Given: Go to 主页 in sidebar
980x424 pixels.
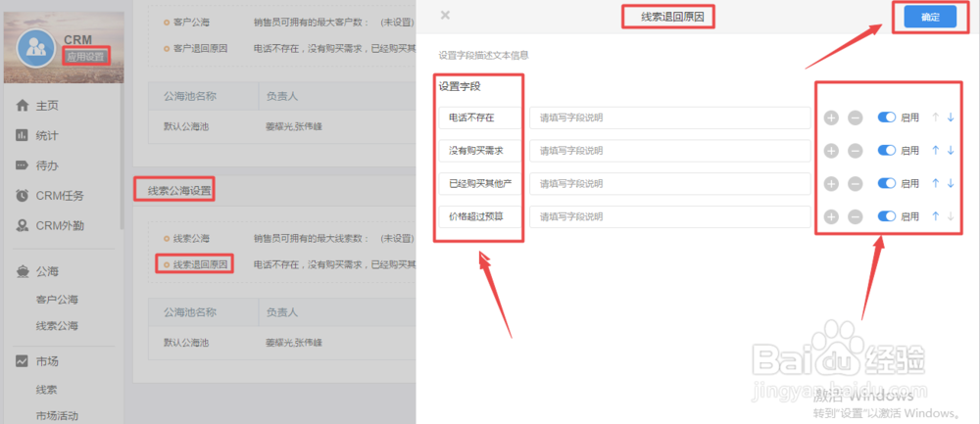Looking at the screenshot, I should pyautogui.click(x=47, y=106).
